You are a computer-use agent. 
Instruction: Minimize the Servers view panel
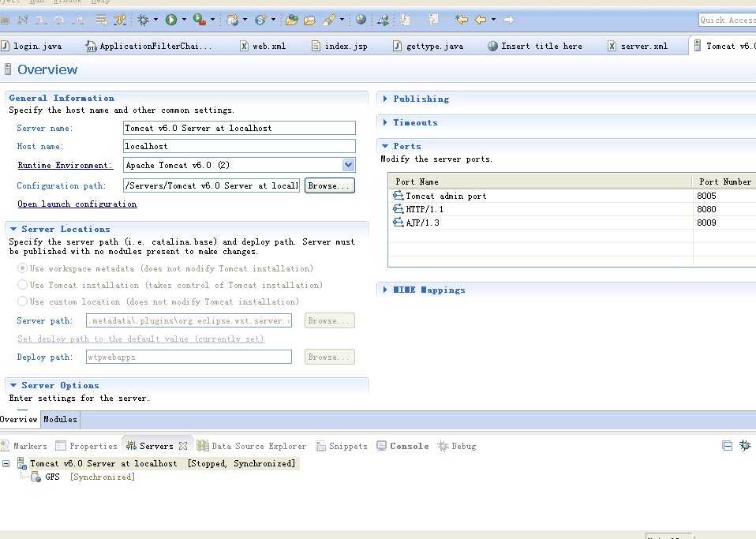coord(727,445)
